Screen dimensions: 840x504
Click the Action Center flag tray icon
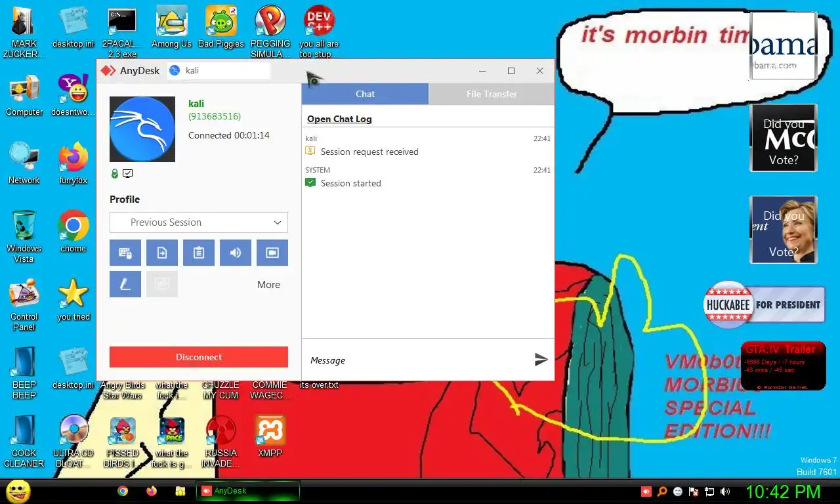point(694,492)
